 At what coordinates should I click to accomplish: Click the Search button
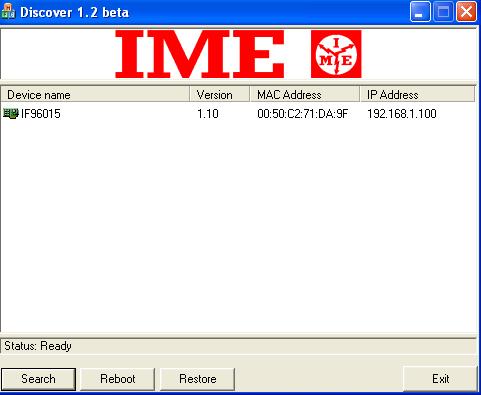[x=38, y=379]
